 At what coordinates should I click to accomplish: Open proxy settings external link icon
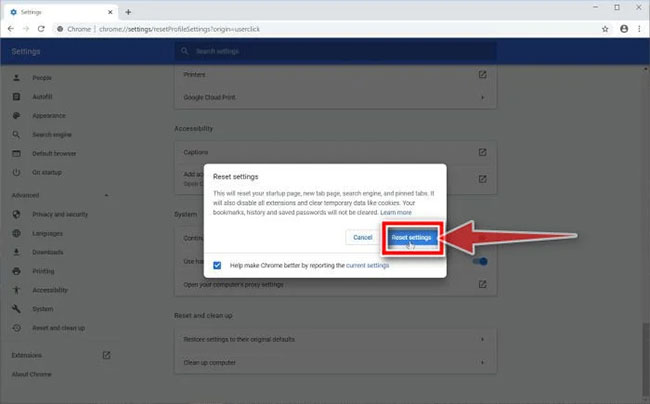482,285
